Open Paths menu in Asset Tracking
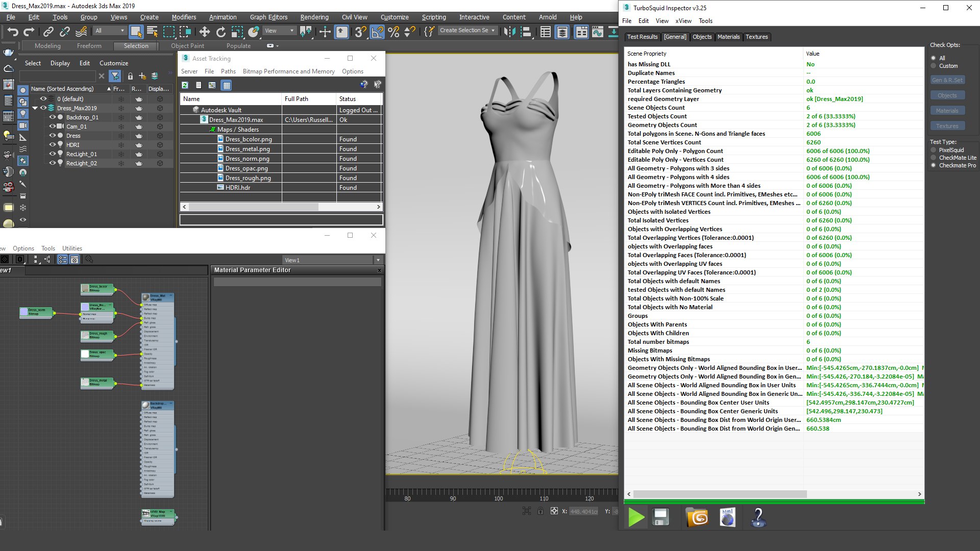Screen dimensions: 980x551 click(x=228, y=71)
